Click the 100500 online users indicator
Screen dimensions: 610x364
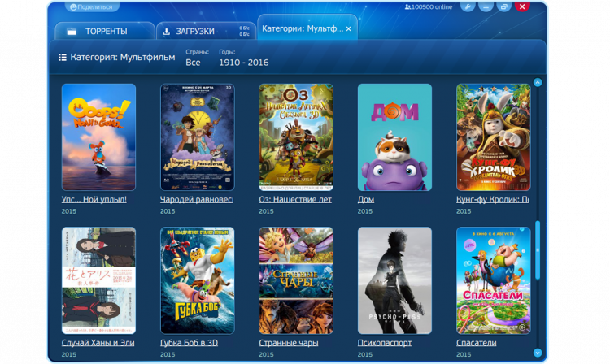(x=429, y=7)
